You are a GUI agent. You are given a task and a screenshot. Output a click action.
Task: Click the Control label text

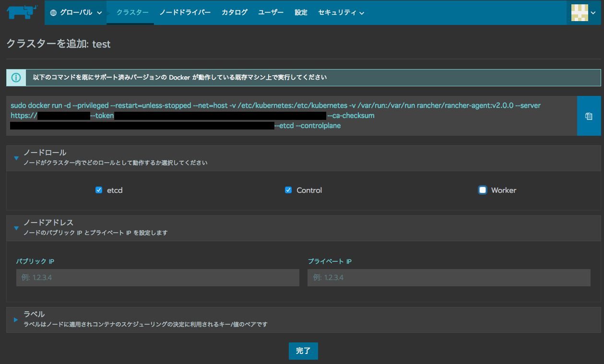pos(309,190)
